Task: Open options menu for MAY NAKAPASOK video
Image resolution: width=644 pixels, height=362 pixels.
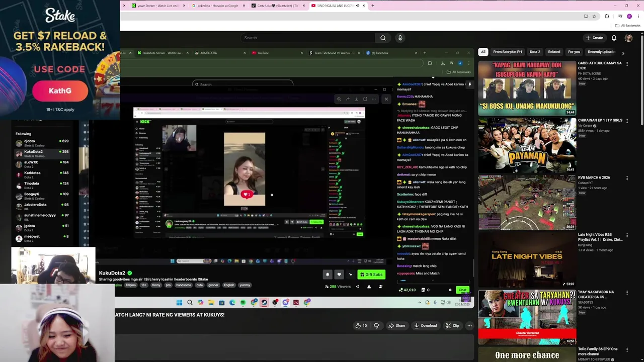Action: tap(627, 292)
